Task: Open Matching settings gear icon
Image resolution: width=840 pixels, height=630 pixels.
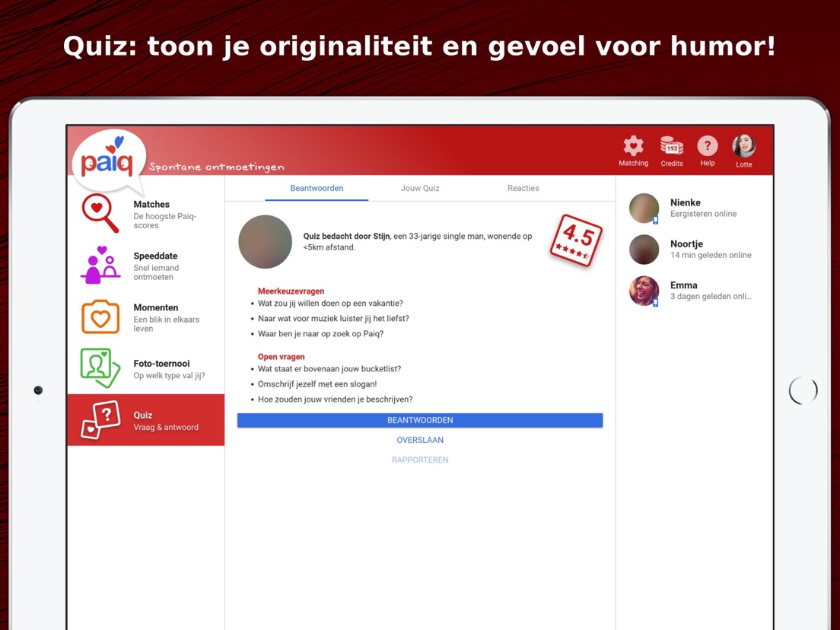Action: pyautogui.click(x=633, y=146)
